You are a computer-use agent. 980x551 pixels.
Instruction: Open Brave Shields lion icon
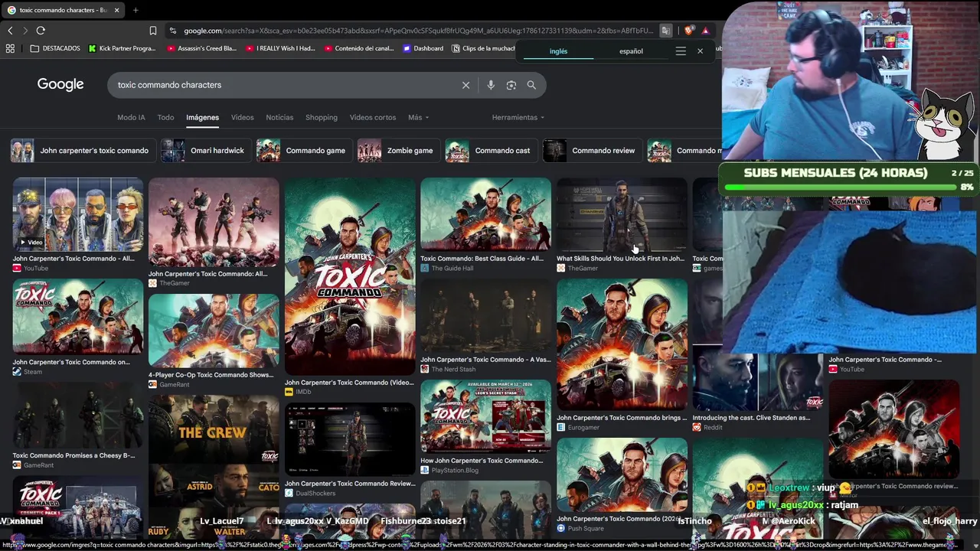coord(689,31)
